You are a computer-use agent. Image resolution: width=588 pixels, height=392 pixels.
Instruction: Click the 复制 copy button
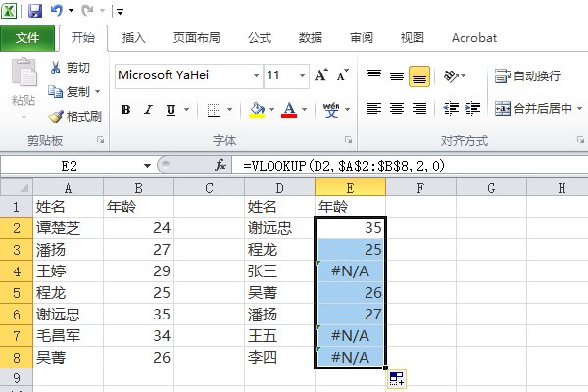coord(70,91)
